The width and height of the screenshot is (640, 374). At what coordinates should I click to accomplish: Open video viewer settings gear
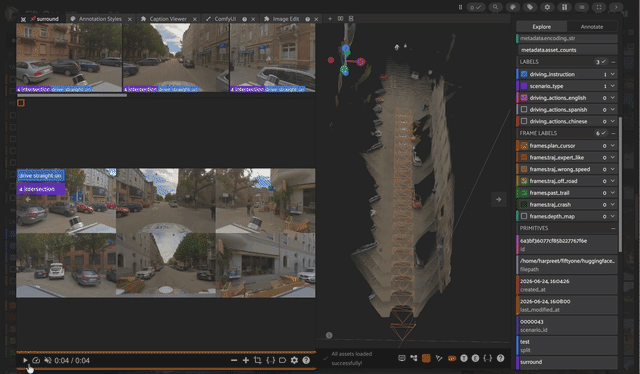tap(294, 360)
